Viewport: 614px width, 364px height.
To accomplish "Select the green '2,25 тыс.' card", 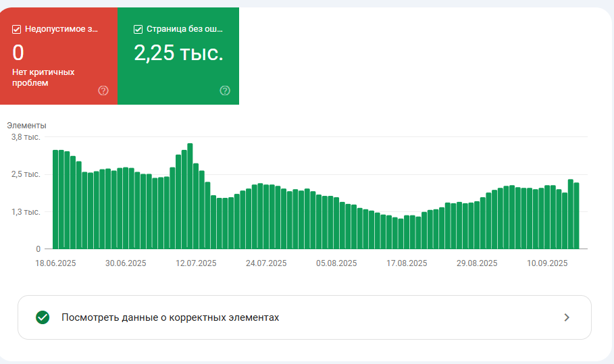I will point(178,56).
